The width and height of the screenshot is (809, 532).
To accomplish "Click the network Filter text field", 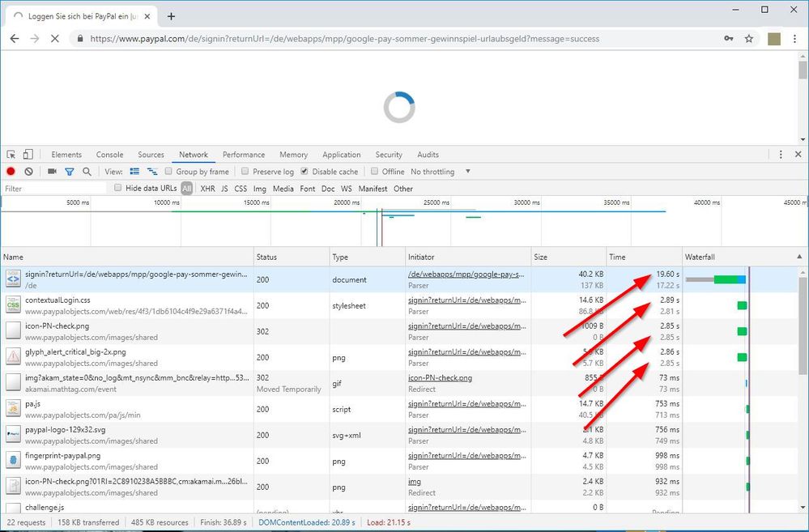I will [53, 189].
